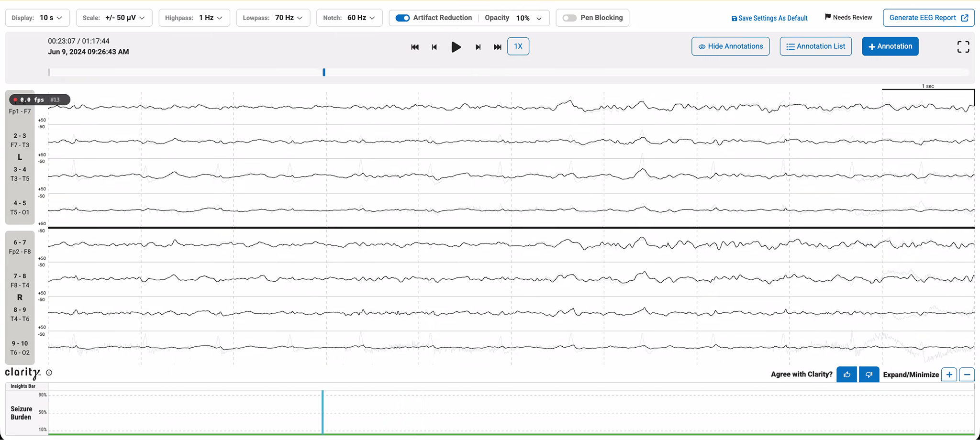Click the fps debug badge
This screenshot has height=440, width=980.
(x=40, y=99)
